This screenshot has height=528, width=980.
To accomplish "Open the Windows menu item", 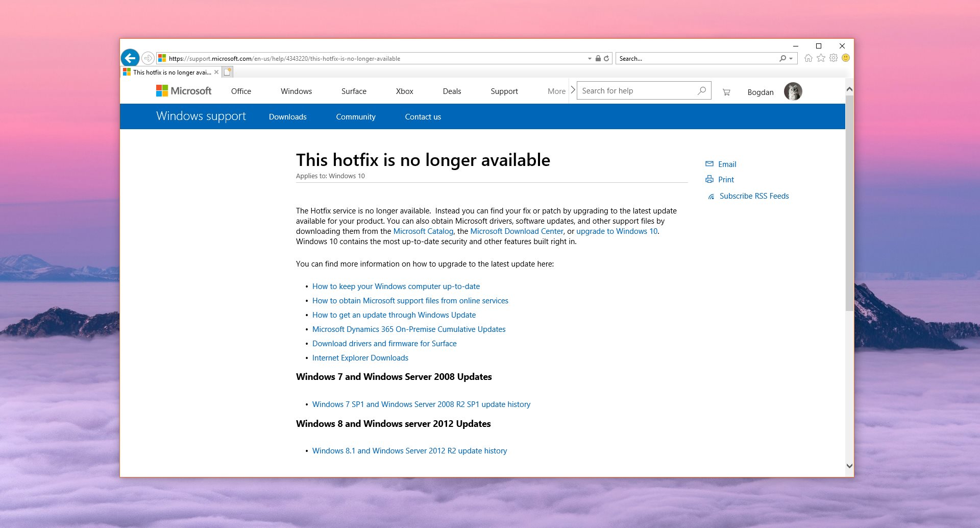I will [x=296, y=91].
